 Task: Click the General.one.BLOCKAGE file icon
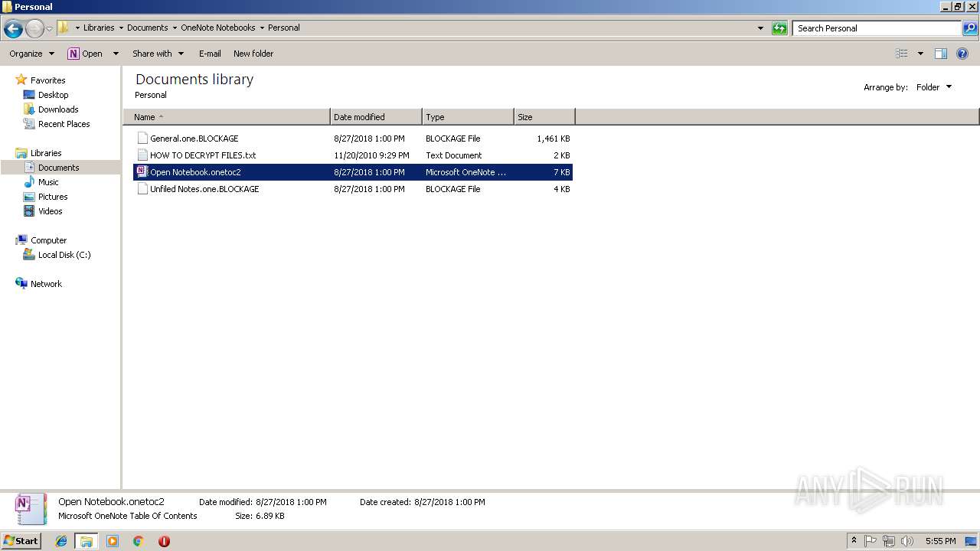click(x=142, y=139)
